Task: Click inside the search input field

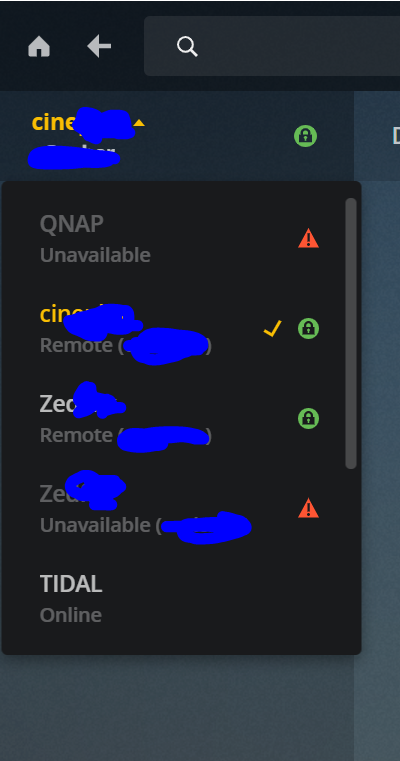Action: coord(272,46)
